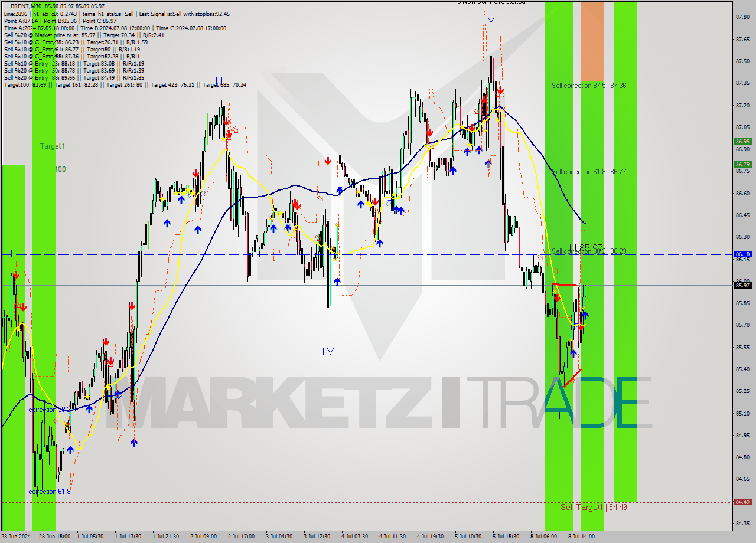
Task: Select the 'Sell %20 @ Entry -88: 89.66' line
Action: click(74, 77)
